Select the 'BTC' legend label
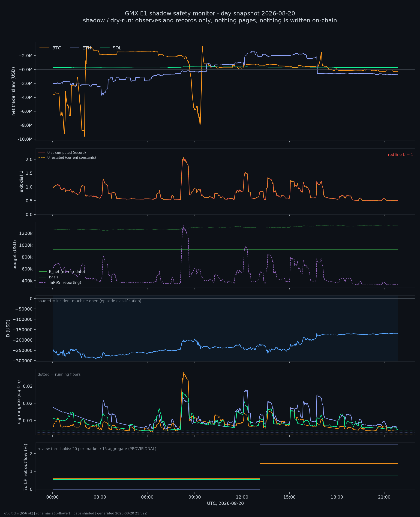420x517 pixels. [57, 48]
